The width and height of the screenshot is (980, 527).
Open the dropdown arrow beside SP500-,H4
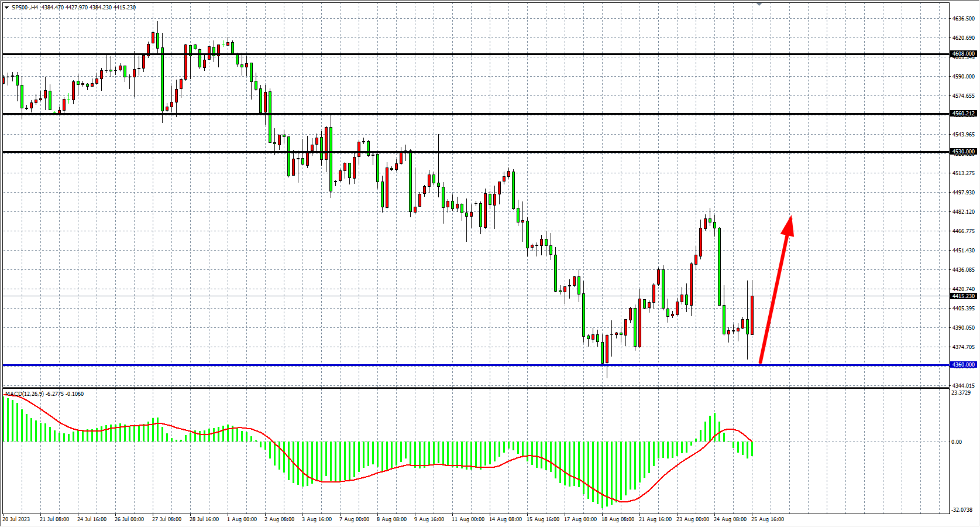tap(6, 8)
